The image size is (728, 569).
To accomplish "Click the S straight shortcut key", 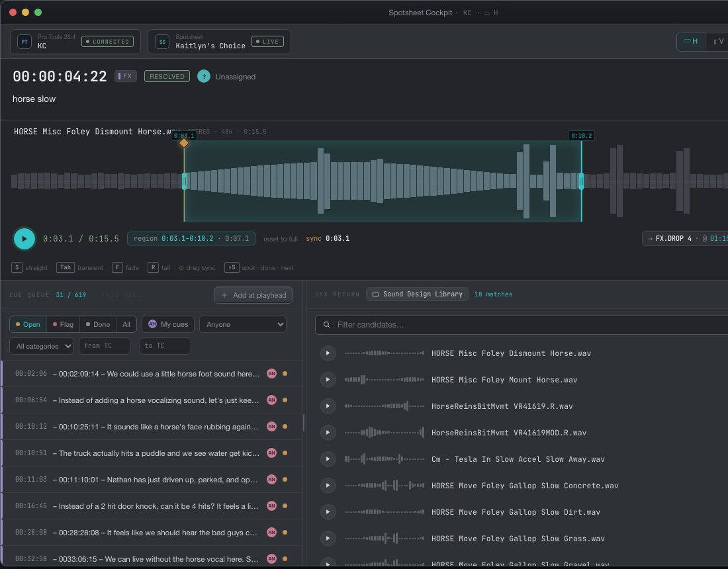I will coord(17,267).
